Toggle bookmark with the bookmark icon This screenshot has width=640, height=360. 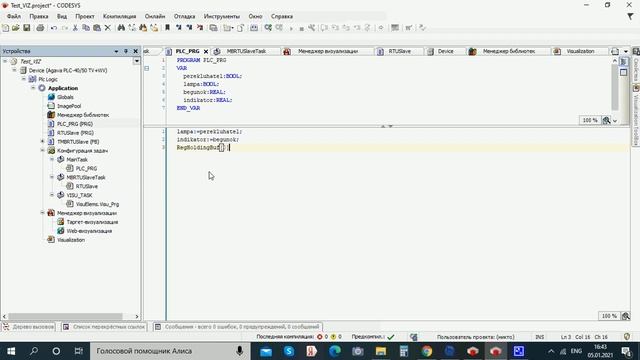point(167,28)
